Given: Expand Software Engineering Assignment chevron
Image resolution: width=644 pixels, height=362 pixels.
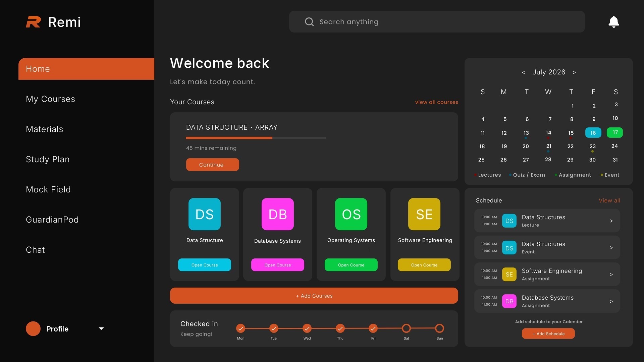Looking at the screenshot, I should [611, 275].
